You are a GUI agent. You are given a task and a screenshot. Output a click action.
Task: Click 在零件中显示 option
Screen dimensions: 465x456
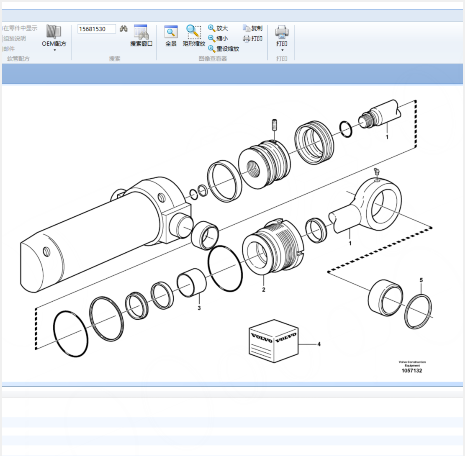(20, 28)
